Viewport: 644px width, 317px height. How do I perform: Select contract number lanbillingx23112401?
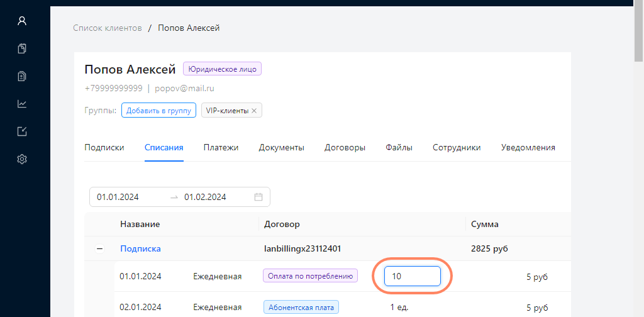(303, 249)
